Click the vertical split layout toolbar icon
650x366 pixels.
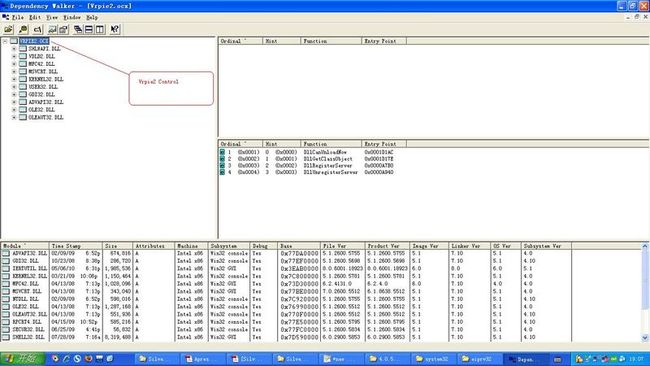coord(100,29)
